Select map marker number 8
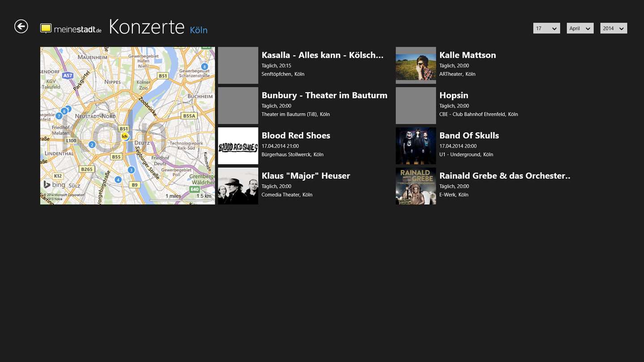The image size is (644, 362). (204, 67)
